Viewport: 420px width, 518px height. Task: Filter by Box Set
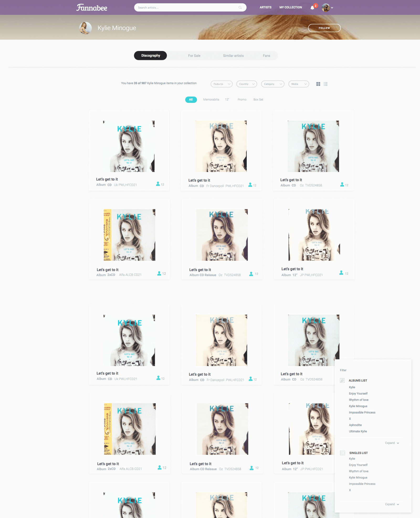click(x=258, y=100)
